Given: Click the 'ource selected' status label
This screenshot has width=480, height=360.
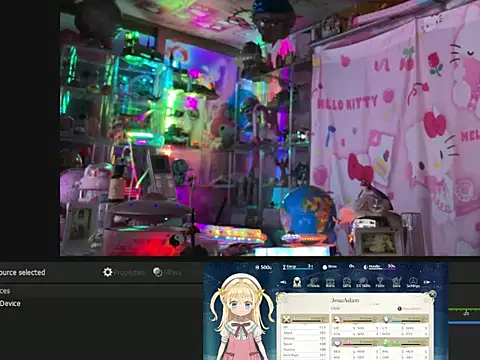Looking at the screenshot, I should (x=22, y=272).
